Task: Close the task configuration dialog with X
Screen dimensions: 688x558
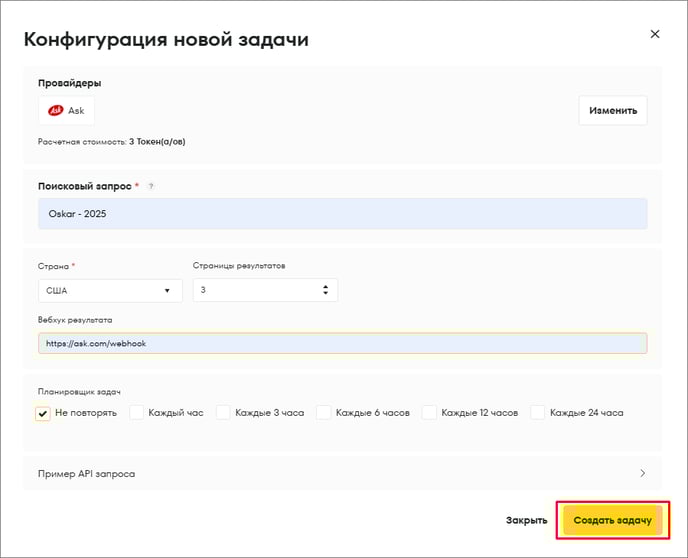Action: tap(655, 34)
